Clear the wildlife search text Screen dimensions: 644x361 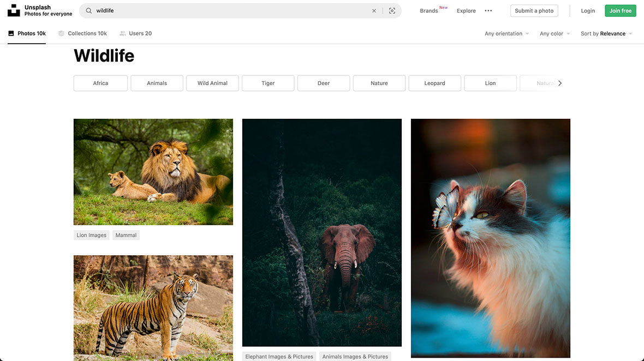pos(374,11)
